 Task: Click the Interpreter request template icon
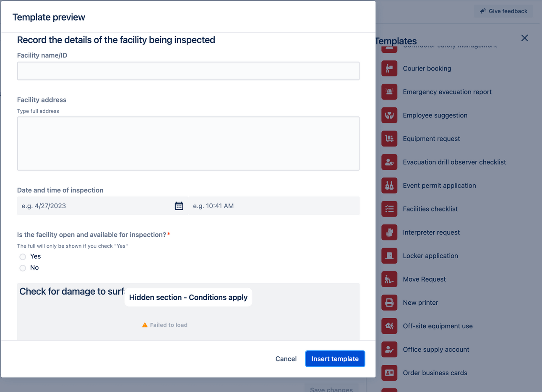389,232
